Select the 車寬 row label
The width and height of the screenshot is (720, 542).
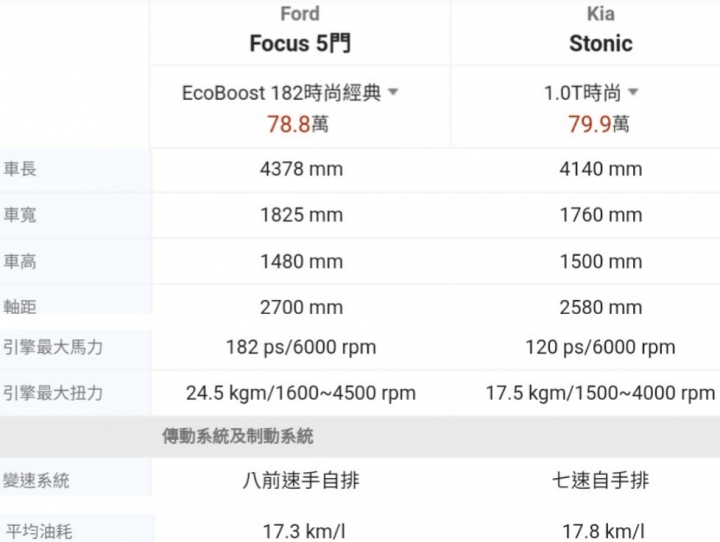pos(20,215)
